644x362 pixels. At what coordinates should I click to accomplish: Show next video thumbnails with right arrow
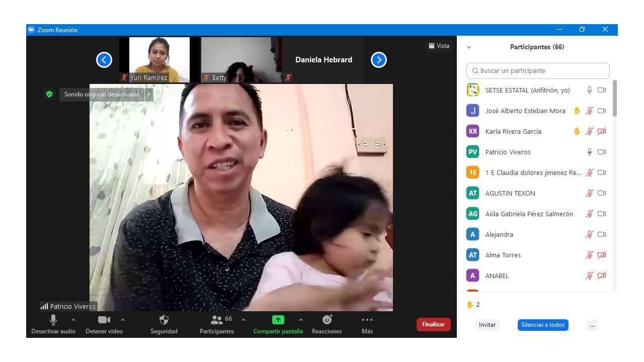378,60
